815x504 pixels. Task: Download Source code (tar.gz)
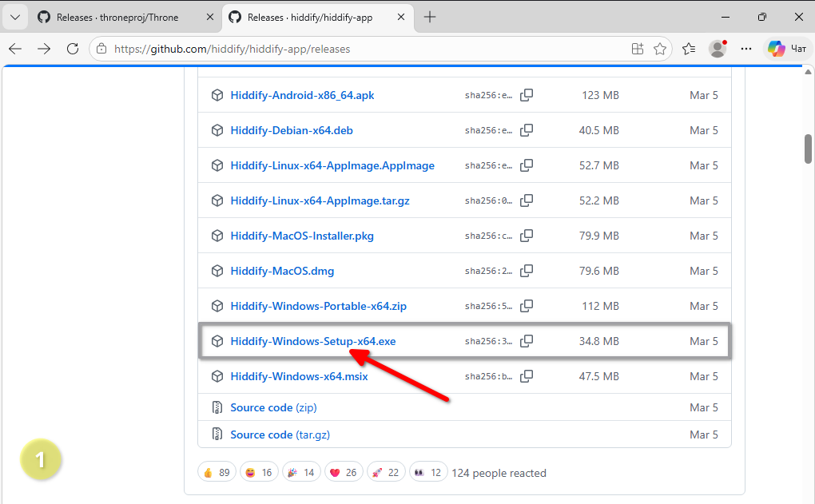(x=280, y=435)
